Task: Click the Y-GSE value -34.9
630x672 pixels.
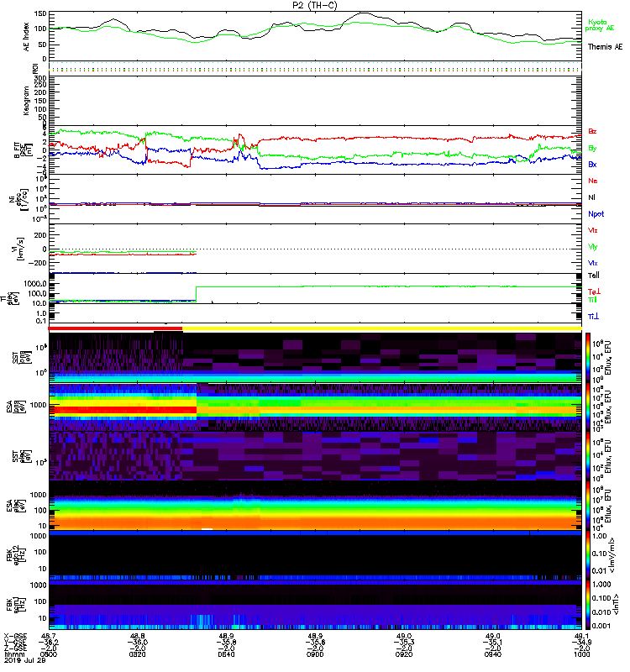Action: (x=581, y=642)
